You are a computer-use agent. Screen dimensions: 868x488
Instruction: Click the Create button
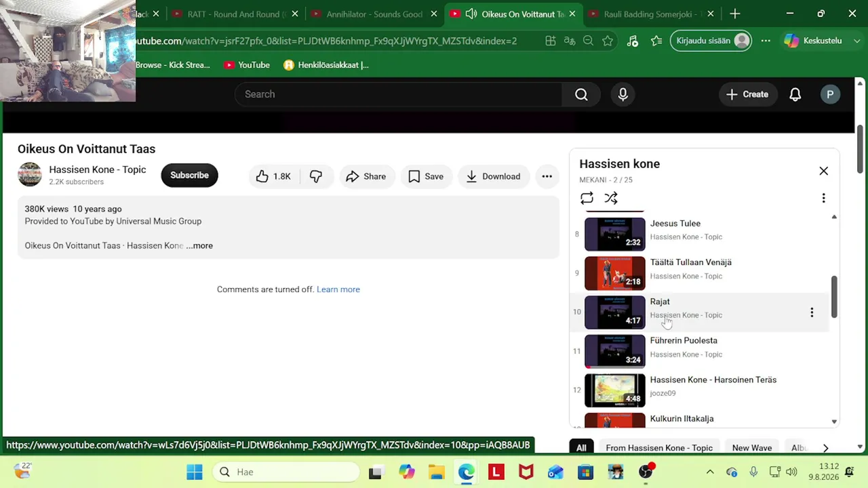[747, 94]
